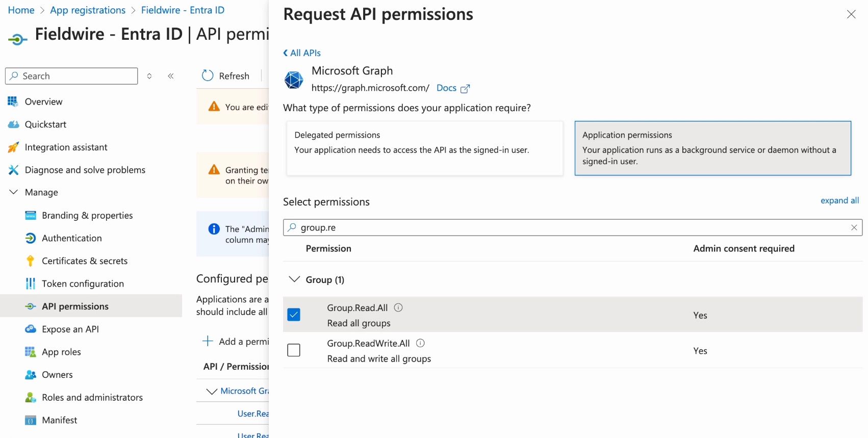Click the sidebar Search field
Screen dimensions: 868x438
(71, 76)
